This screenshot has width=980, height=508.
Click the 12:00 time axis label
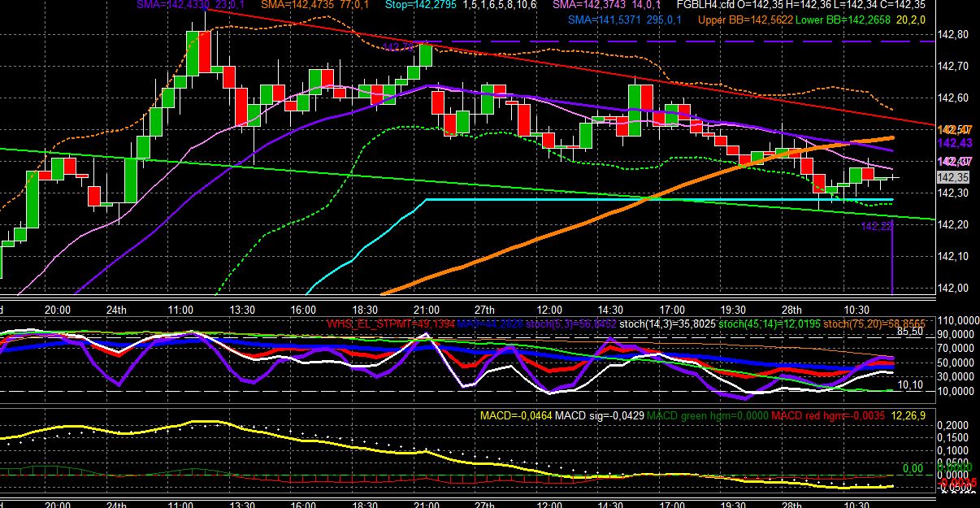tap(549, 310)
